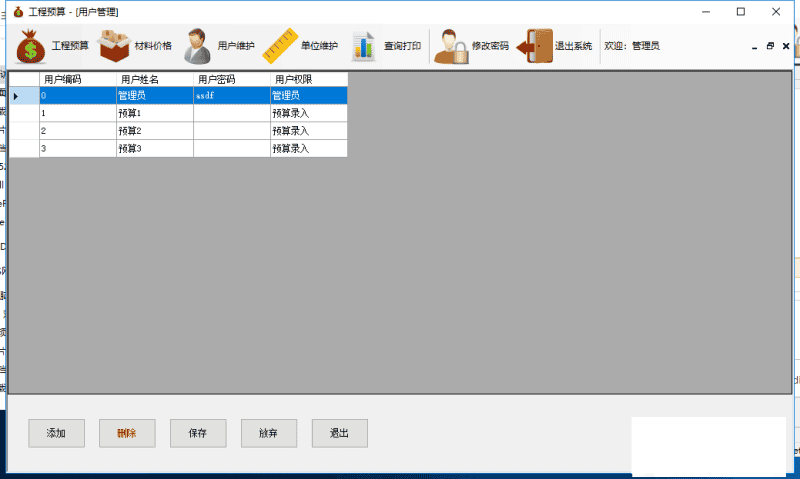This screenshot has height=479, width=800.
Task: Select the user code cell 0
Action: click(78, 96)
